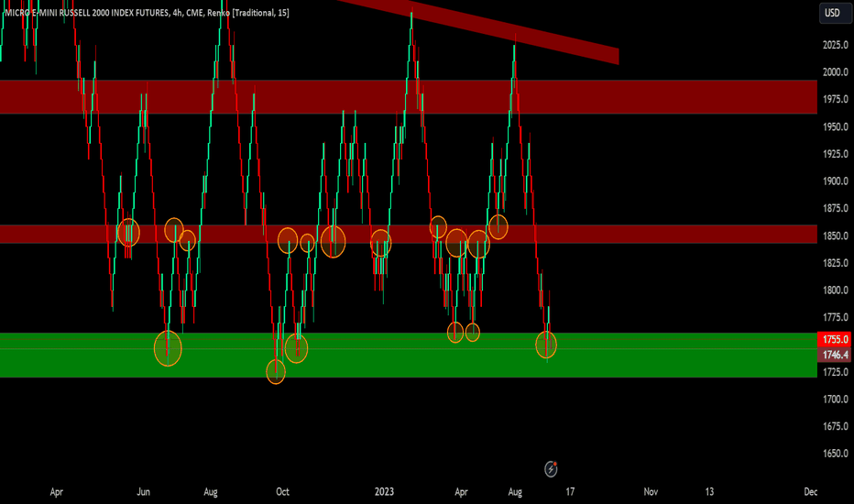Click the 1850.0 price axis label

click(x=835, y=236)
